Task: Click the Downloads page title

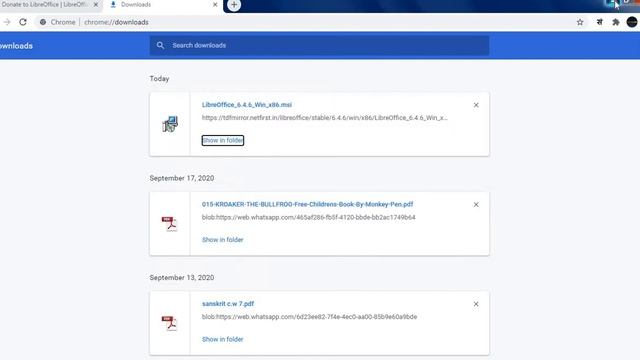Action: click(16, 46)
